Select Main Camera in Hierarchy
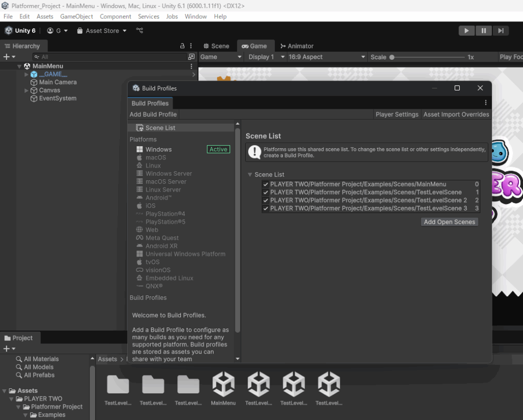The width and height of the screenshot is (523, 420). (x=58, y=82)
